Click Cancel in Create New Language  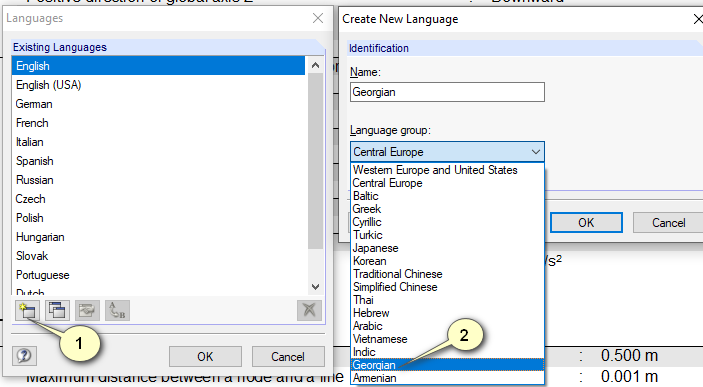(668, 223)
